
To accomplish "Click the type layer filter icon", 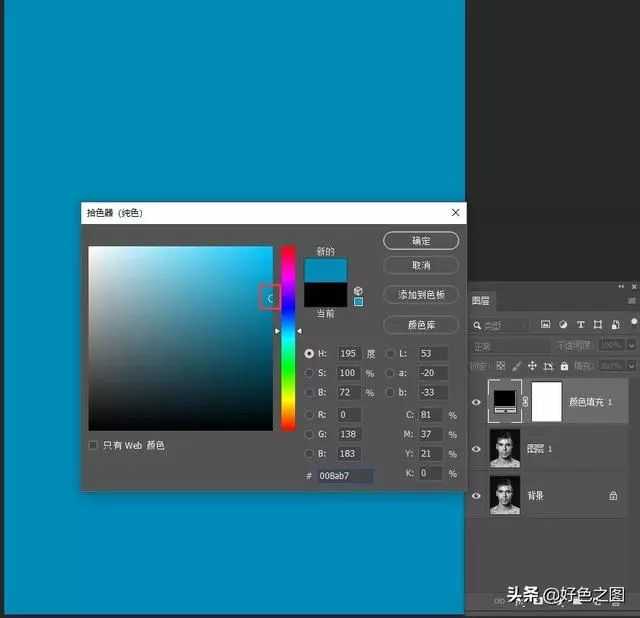I will point(580,325).
